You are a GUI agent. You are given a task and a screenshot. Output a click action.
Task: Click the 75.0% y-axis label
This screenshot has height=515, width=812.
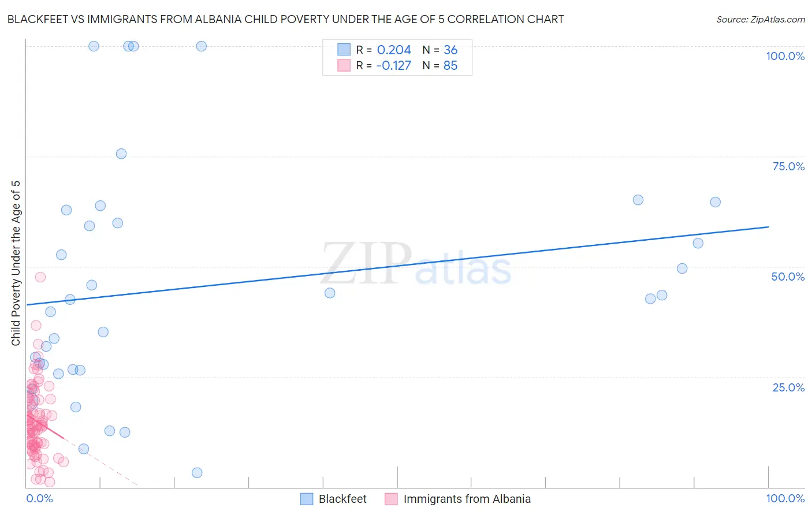point(788,166)
